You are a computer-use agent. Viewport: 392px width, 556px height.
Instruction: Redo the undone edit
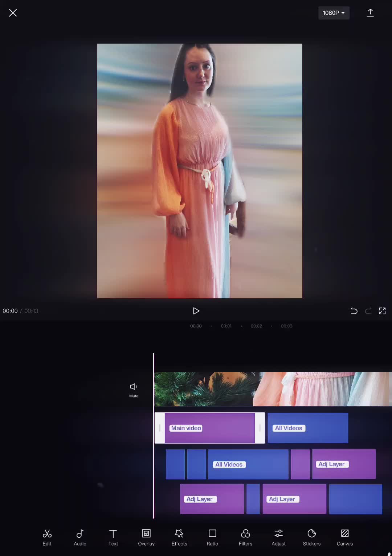(368, 311)
